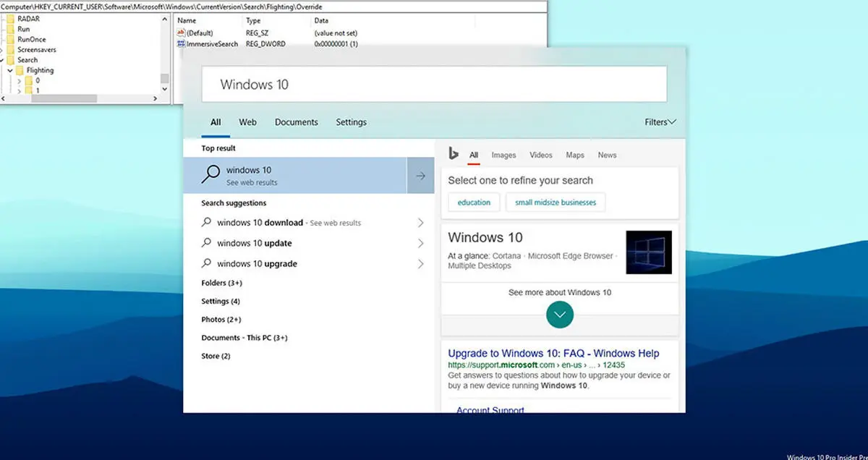Open the Upgrade to Windows 10 FAQ link
Image resolution: width=868 pixels, height=460 pixels.
(x=553, y=354)
